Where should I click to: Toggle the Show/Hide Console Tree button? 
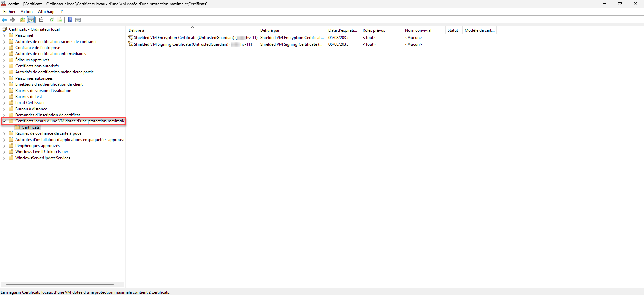point(31,20)
